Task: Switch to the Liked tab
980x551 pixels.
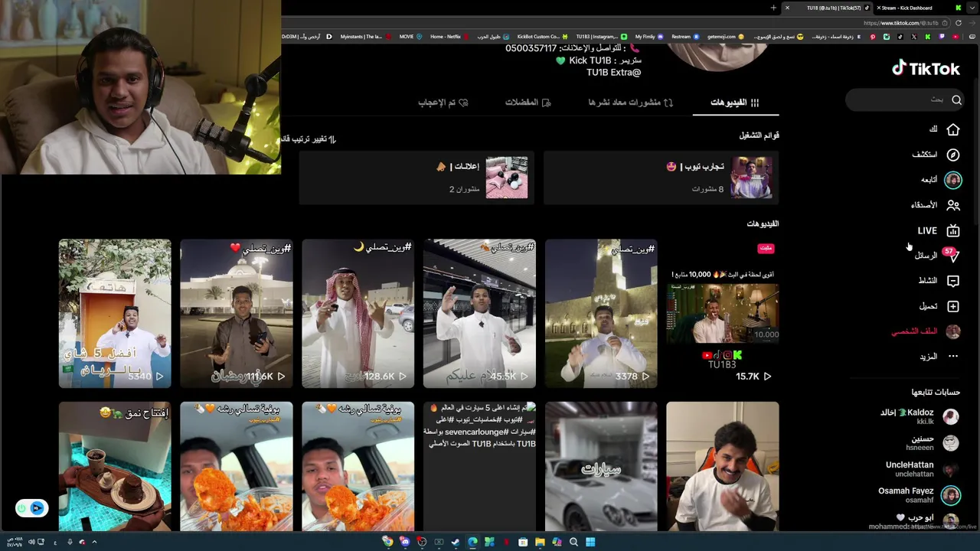Action: click(x=443, y=103)
